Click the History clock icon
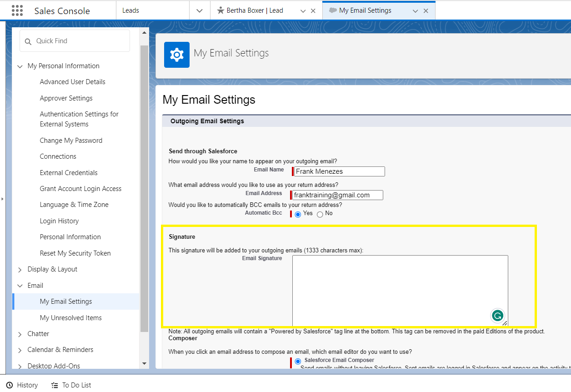The height and width of the screenshot is (392, 571). click(10, 385)
